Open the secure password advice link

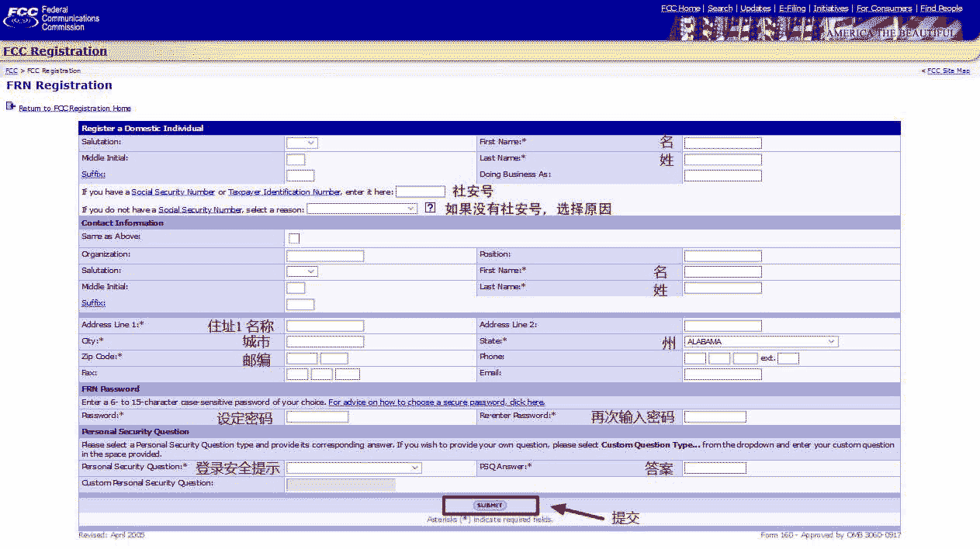point(436,402)
